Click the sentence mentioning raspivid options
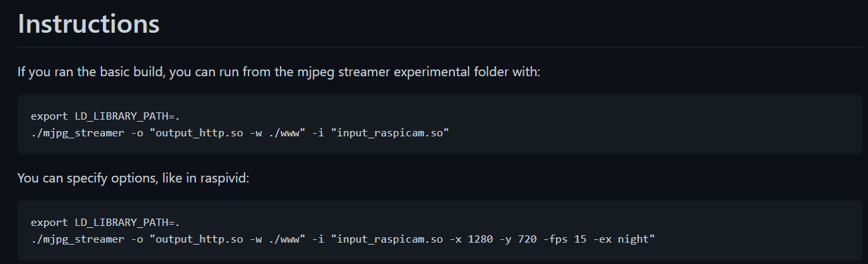 tap(133, 180)
